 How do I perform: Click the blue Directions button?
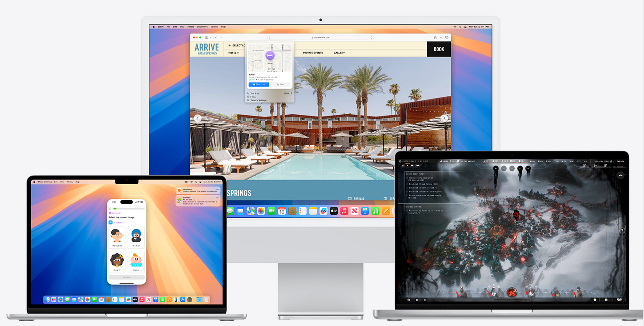(x=259, y=85)
